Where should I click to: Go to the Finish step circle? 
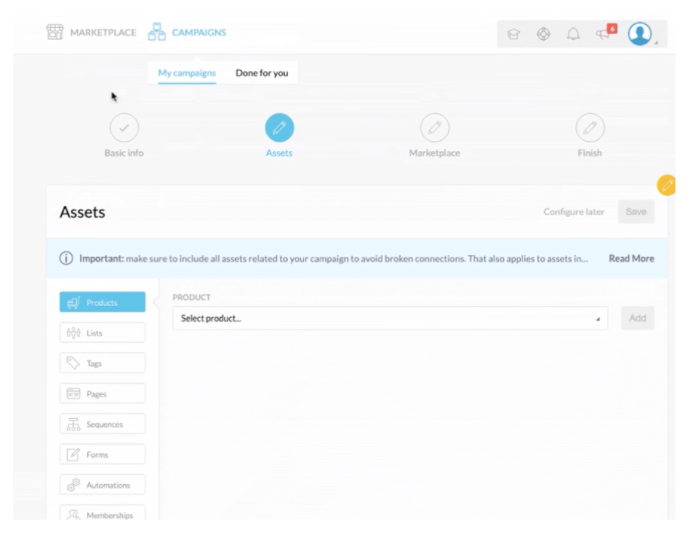[x=590, y=128]
